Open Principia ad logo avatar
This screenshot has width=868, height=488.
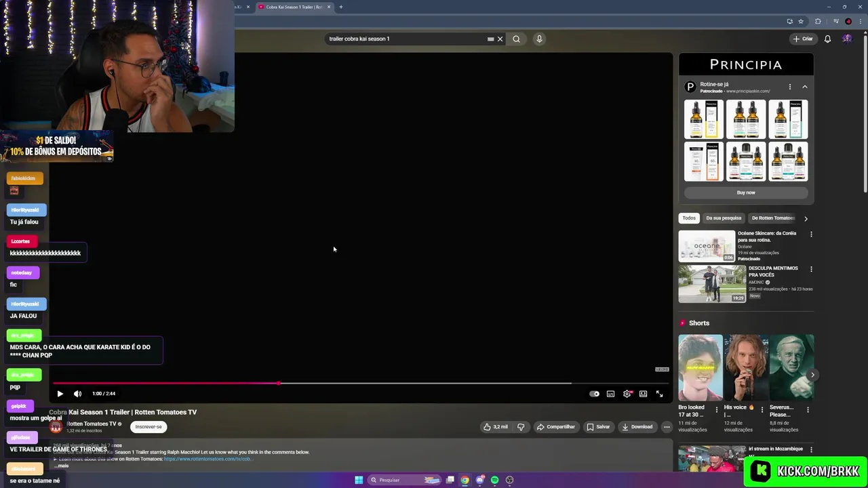coord(690,87)
